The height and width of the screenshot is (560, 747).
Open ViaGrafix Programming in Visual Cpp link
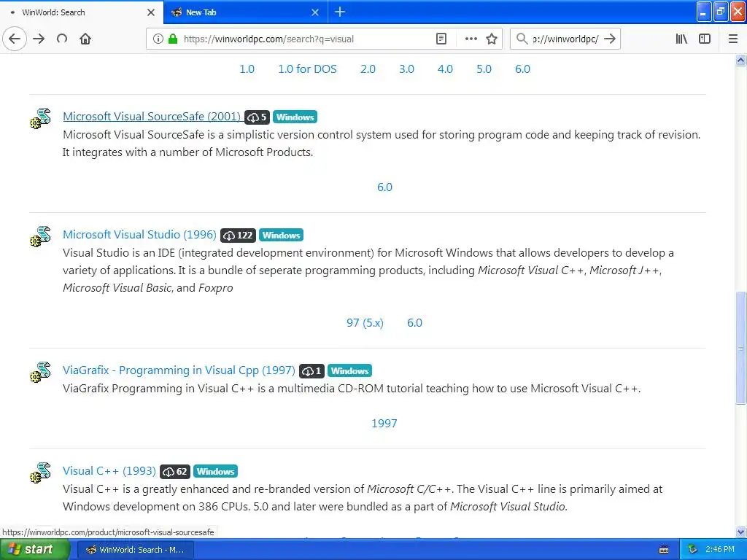[179, 370]
